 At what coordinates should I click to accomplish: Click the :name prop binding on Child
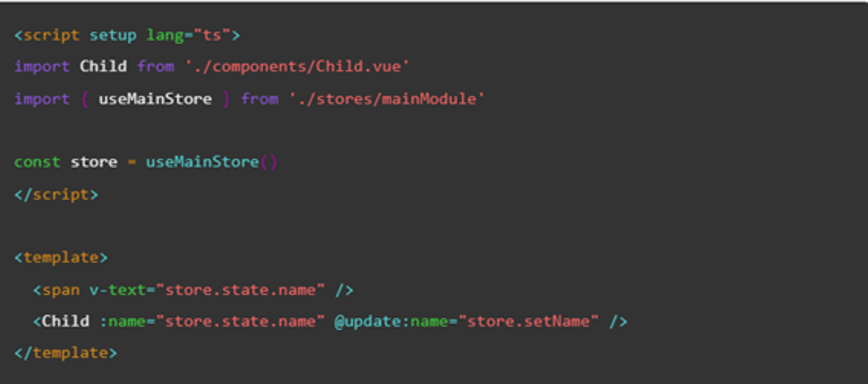tap(122, 321)
